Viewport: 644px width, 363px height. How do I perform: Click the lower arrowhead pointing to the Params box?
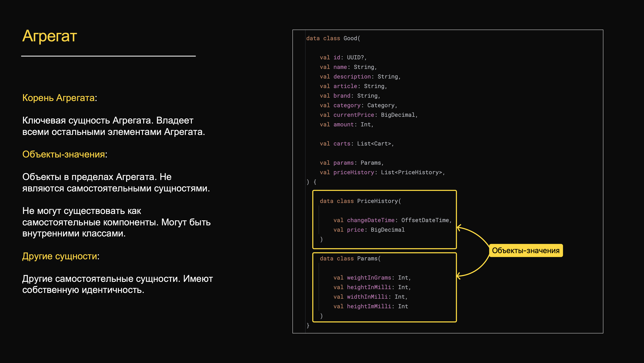click(x=458, y=276)
